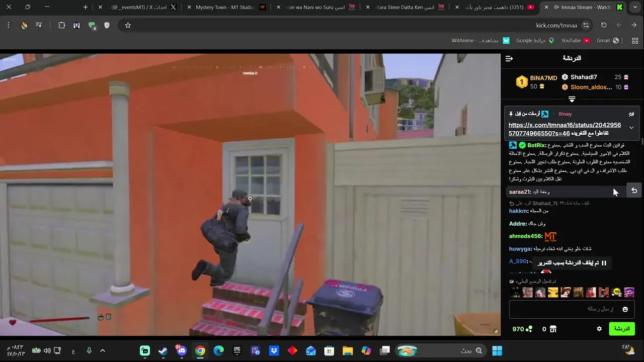Switch to the YouTube (3351) tab
Screen dimensions: 644x362
(x=496, y=7)
